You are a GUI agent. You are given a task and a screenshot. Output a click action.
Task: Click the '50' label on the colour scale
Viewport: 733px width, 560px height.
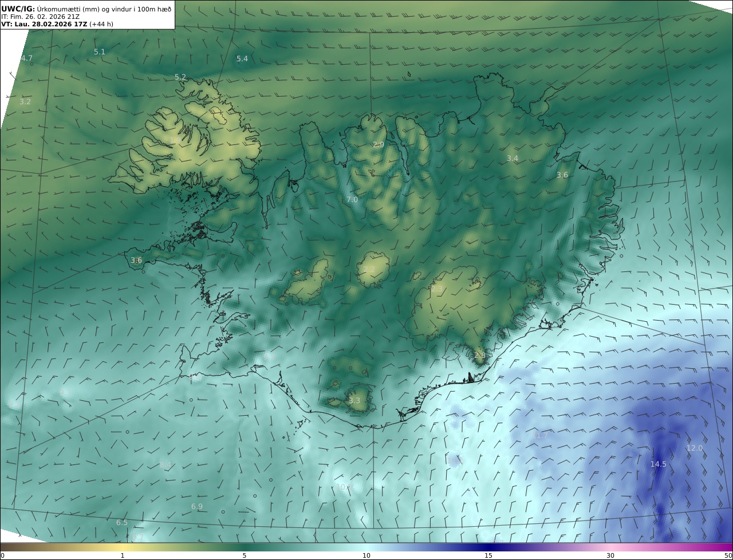(728, 555)
